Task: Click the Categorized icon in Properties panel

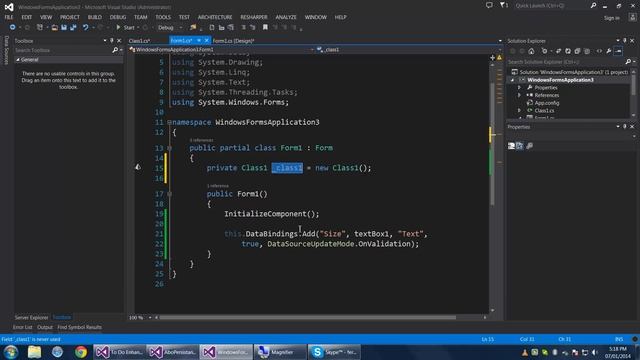Action: click(511, 146)
